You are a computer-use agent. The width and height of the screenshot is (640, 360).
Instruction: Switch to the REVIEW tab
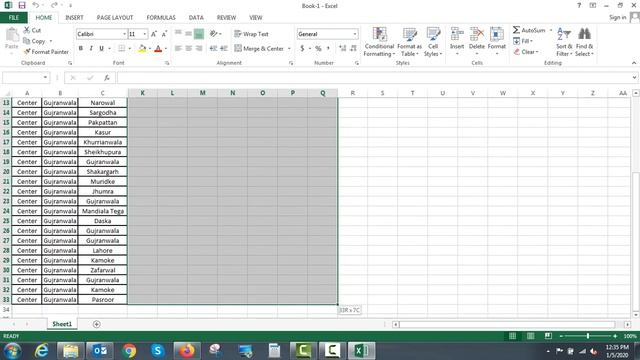pos(226,18)
